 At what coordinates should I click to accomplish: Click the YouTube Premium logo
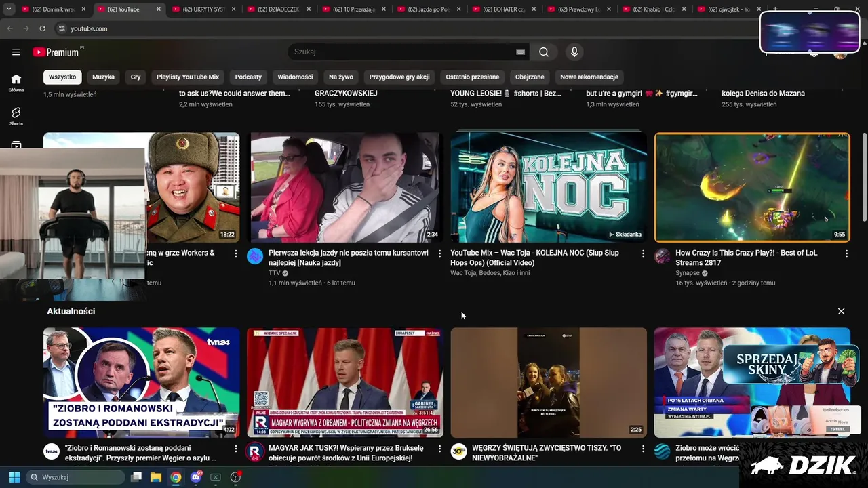[x=56, y=52]
